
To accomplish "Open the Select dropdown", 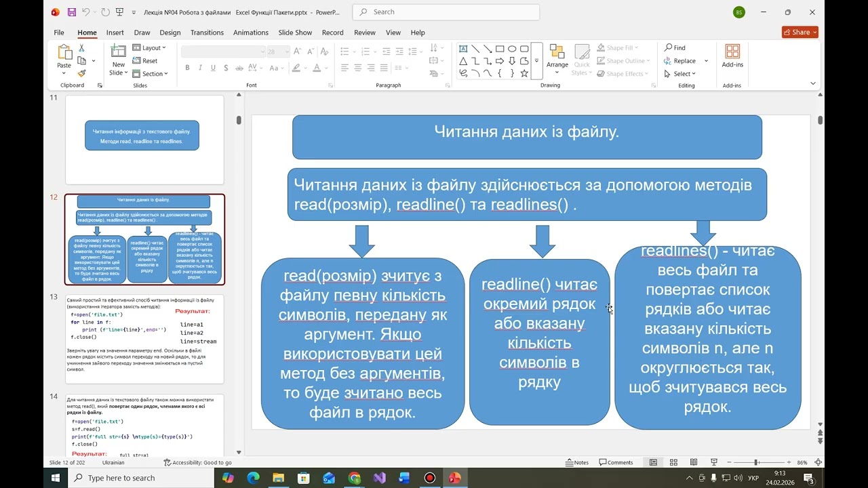I will coord(680,74).
